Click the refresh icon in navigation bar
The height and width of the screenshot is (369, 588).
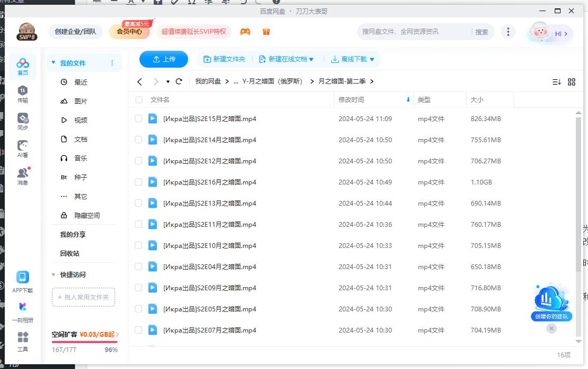tap(179, 81)
